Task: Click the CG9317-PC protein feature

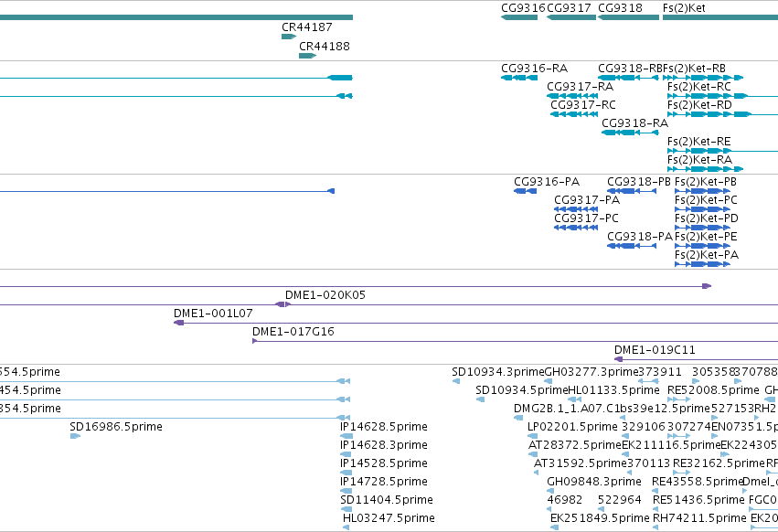Action: [x=576, y=228]
